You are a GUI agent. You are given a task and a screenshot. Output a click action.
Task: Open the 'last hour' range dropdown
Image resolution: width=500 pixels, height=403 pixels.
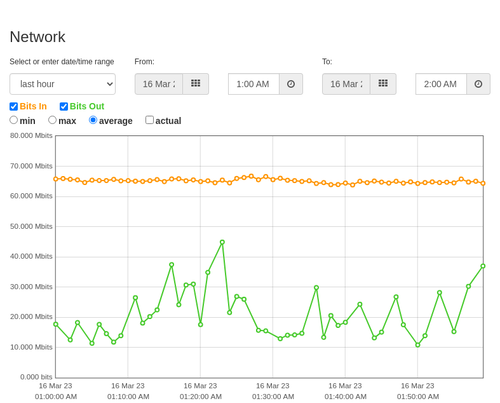click(63, 84)
